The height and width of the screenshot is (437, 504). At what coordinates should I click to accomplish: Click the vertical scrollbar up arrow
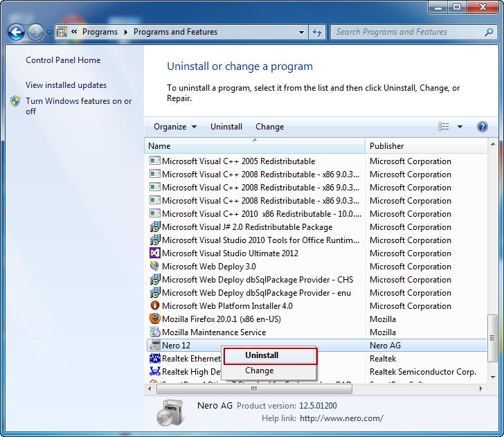[x=493, y=144]
